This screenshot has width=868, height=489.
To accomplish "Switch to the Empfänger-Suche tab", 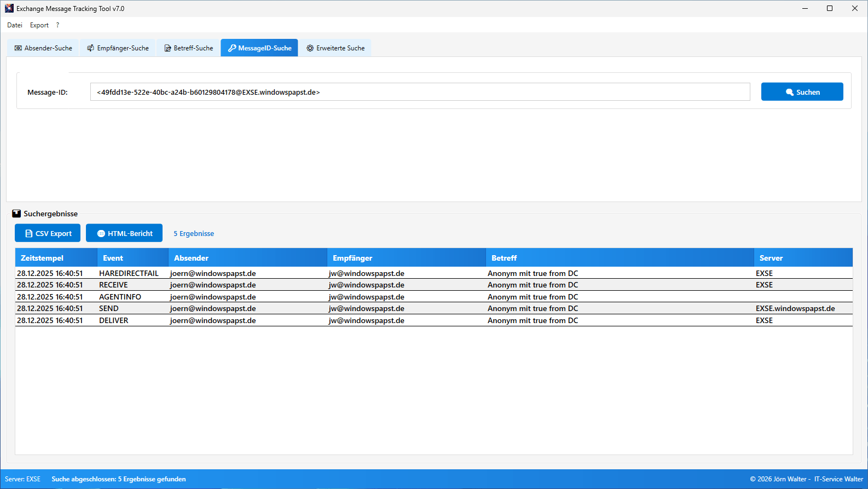I will tap(118, 48).
